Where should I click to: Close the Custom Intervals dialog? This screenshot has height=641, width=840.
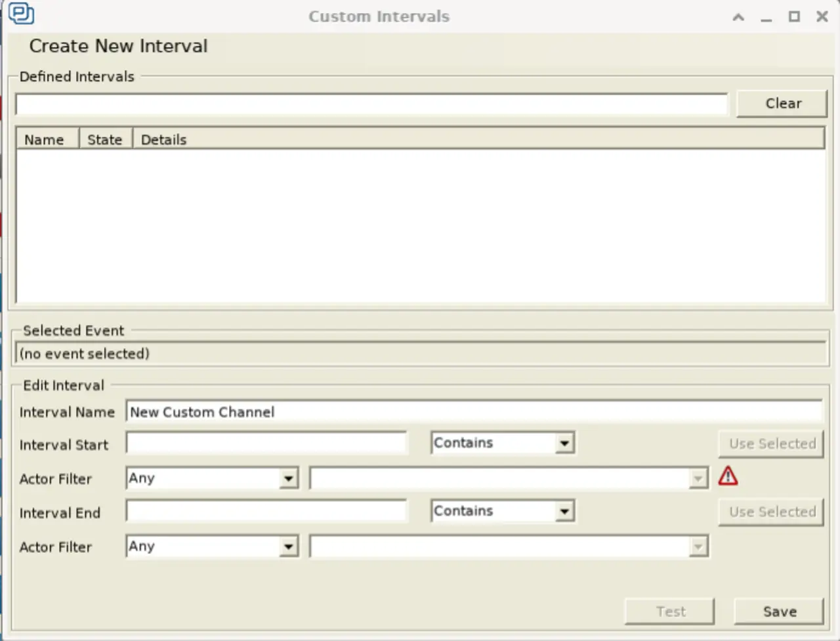tap(822, 17)
